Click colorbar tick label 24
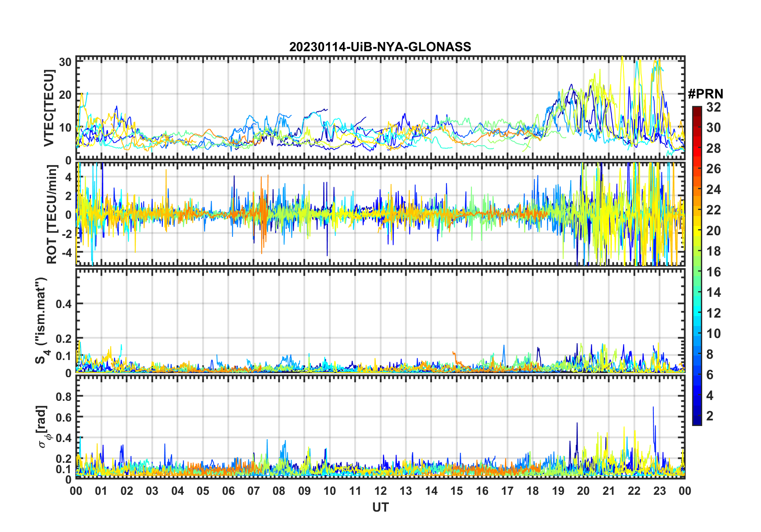The height and width of the screenshot is (532, 761). click(713, 190)
